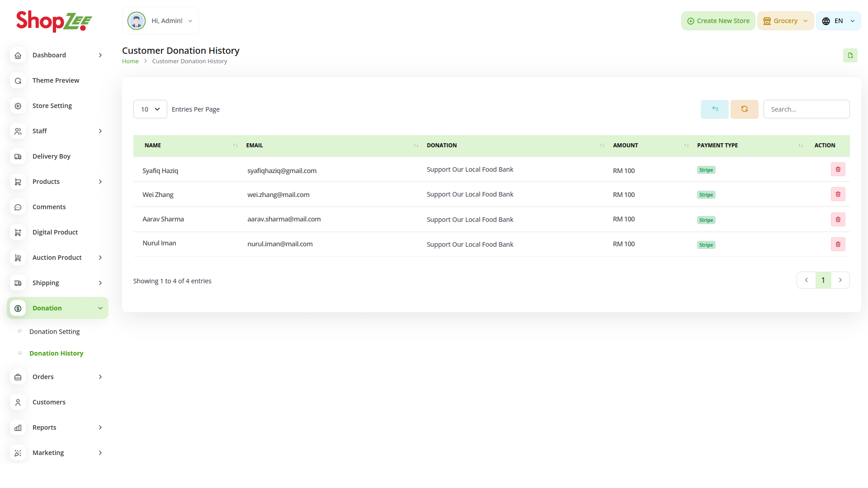Image resolution: width=868 pixels, height=488 pixels.
Task: Delete Syafiq Haziq's donation record
Action: 838,169
